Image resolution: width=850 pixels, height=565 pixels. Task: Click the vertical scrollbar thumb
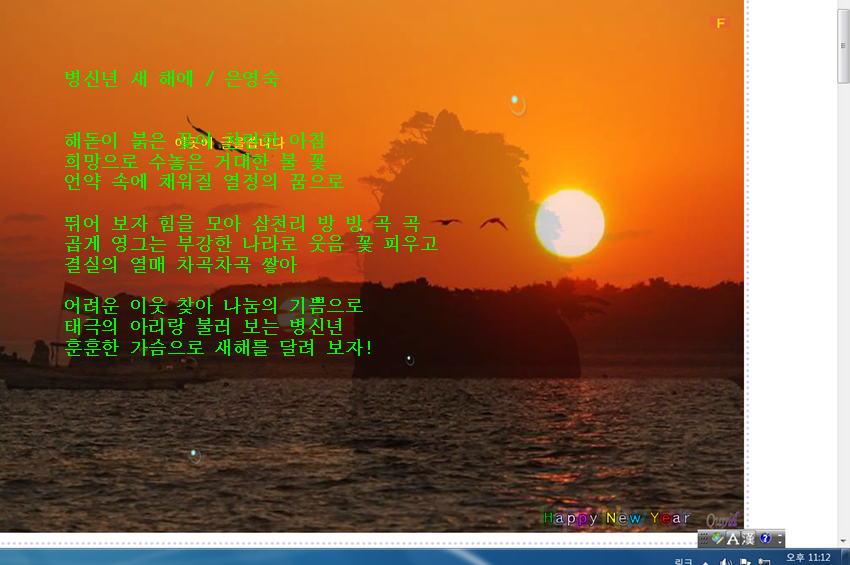click(x=843, y=46)
